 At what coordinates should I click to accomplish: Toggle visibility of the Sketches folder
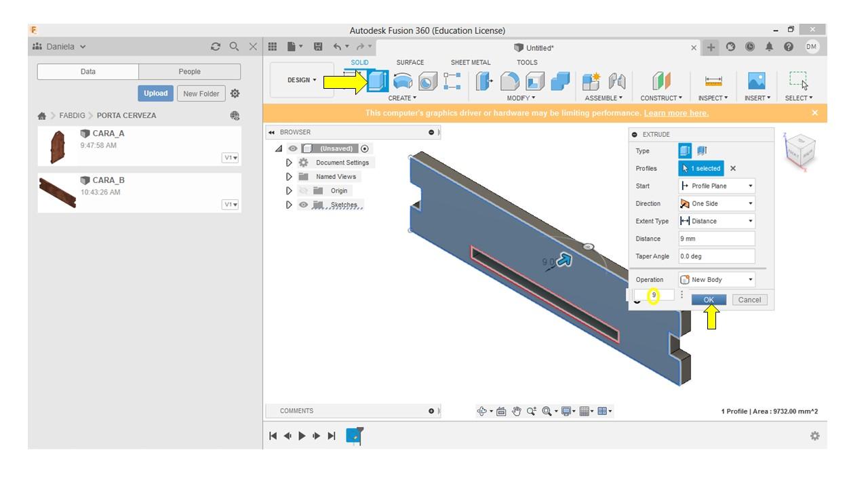[303, 205]
